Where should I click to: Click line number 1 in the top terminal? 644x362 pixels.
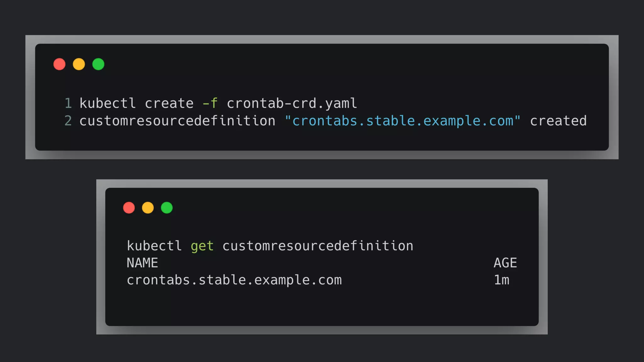tap(68, 103)
